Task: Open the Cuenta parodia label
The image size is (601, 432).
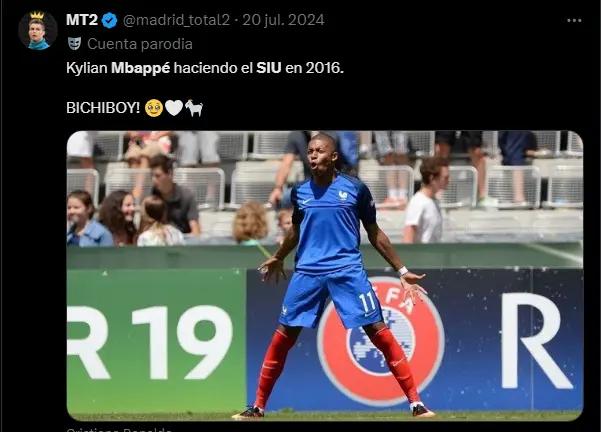Action: pos(140,44)
